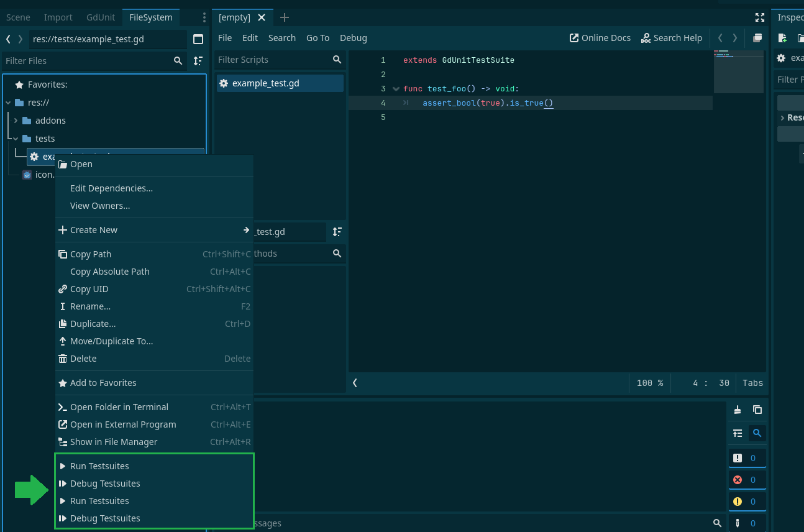Image resolution: width=804 pixels, height=532 pixels.
Task: Switch to the Scene tab
Action: (18, 17)
